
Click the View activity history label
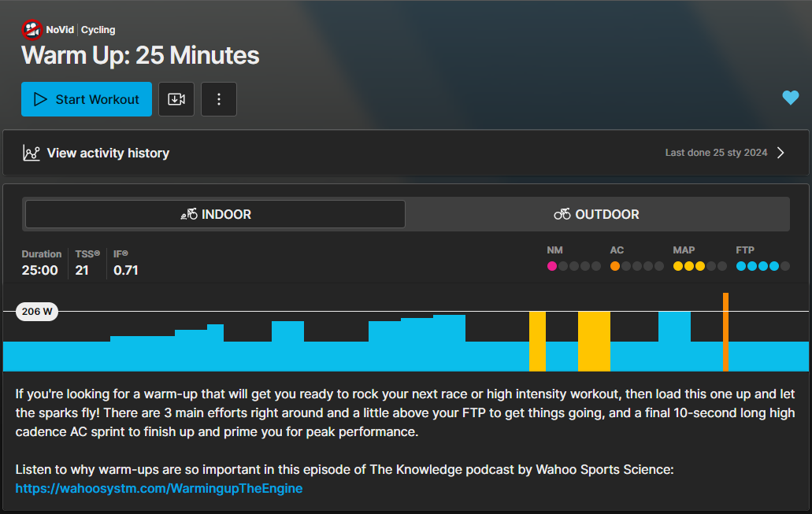pyautogui.click(x=108, y=153)
